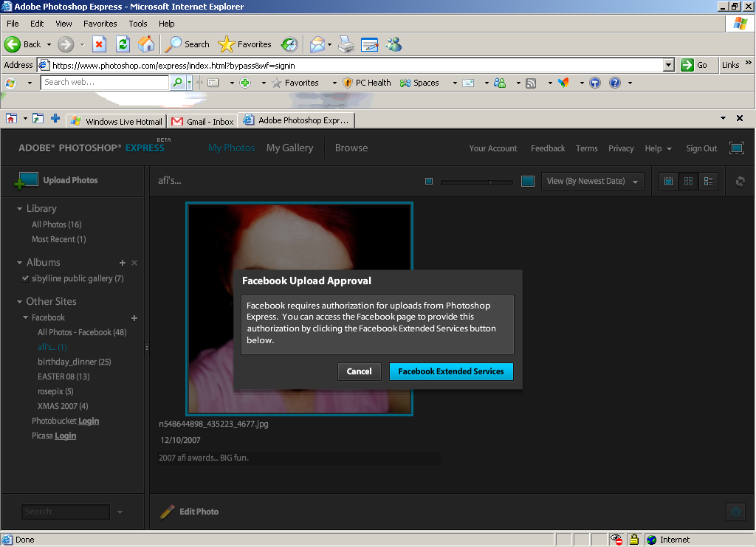The height and width of the screenshot is (547, 756).
Task: Switch to full screen mode icon
Action: pos(737,148)
